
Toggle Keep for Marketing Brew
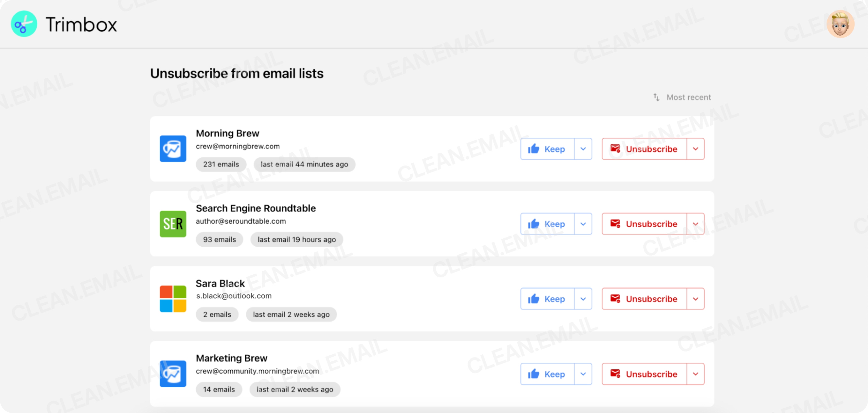(547, 374)
